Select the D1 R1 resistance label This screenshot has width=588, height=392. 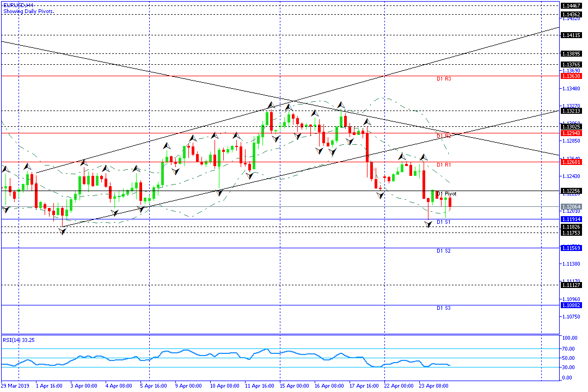[444, 164]
